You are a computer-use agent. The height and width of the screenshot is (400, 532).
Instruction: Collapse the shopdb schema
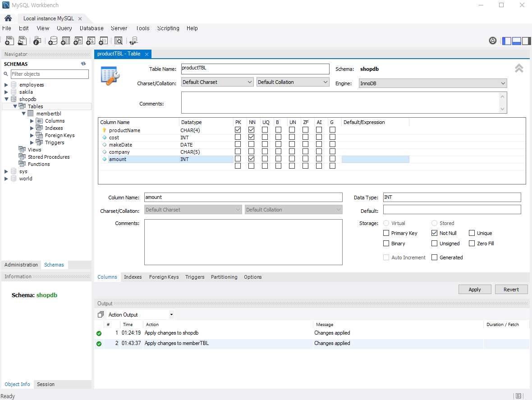(x=6, y=99)
